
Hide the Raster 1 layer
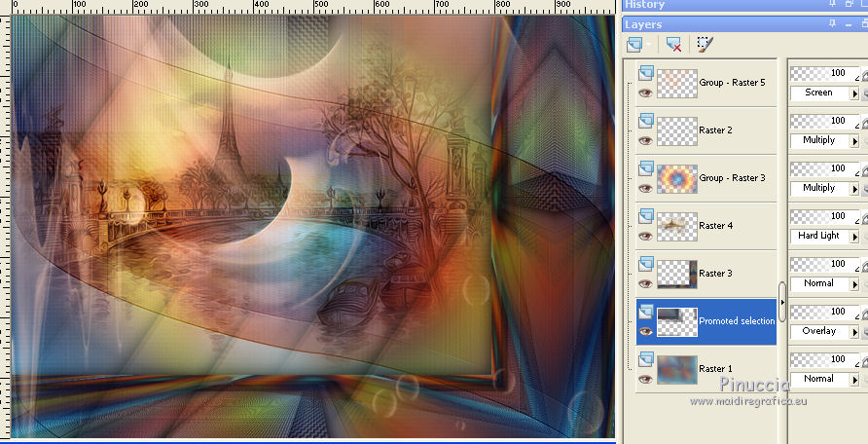[x=645, y=379]
